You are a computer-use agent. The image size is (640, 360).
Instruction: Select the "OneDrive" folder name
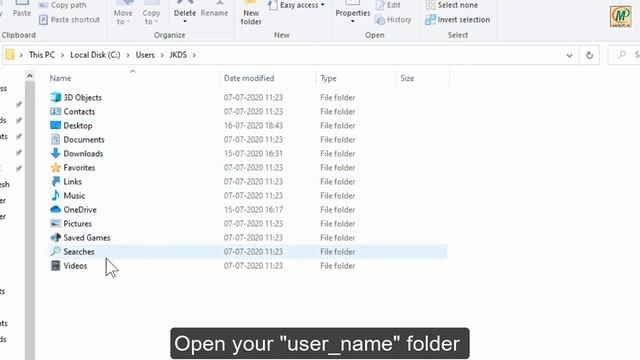80,209
